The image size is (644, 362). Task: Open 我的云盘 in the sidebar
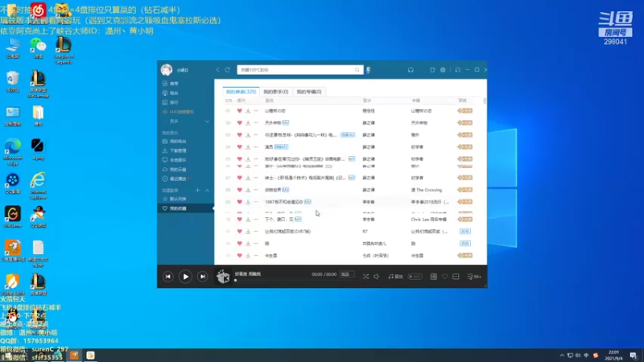pyautogui.click(x=177, y=170)
